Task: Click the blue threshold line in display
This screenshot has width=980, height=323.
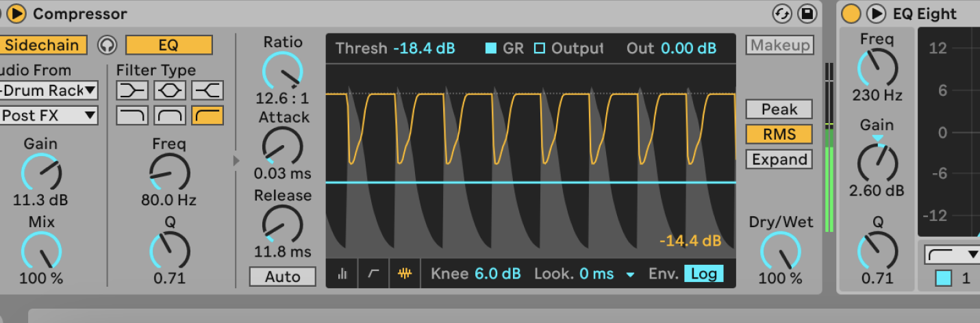Action: pyautogui.click(x=531, y=183)
